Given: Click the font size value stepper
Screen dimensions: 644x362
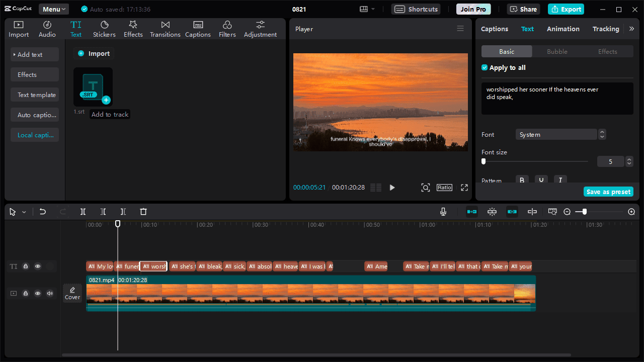Looking at the screenshot, I should pos(629,161).
